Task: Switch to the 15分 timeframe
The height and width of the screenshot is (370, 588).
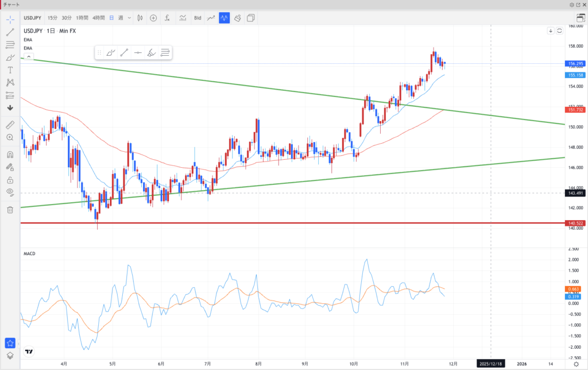Action: (x=52, y=18)
